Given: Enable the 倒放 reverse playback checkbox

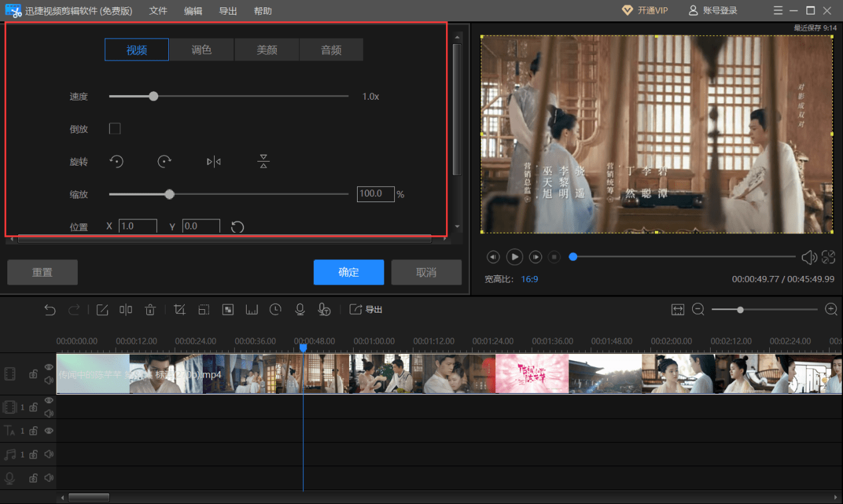Looking at the screenshot, I should (x=114, y=128).
